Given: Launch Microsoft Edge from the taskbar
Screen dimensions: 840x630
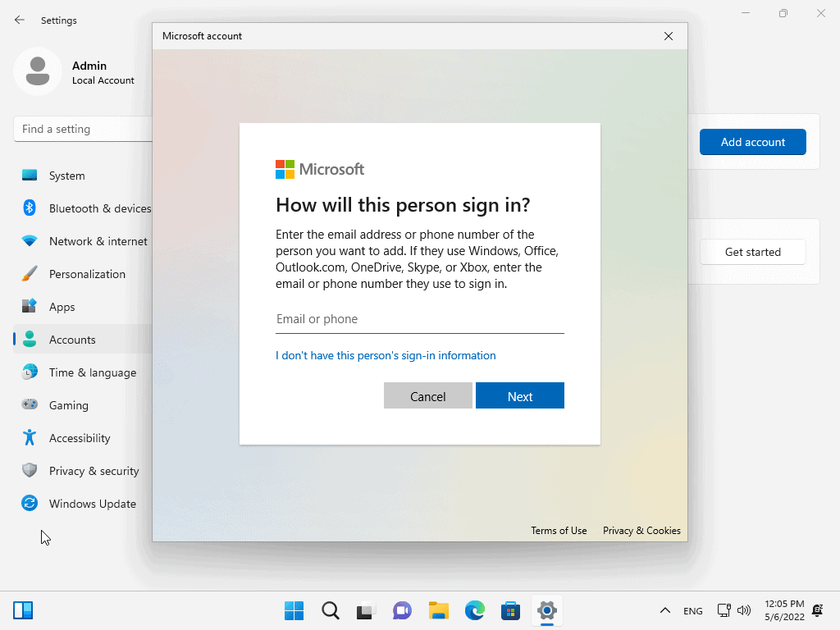Looking at the screenshot, I should [474, 610].
